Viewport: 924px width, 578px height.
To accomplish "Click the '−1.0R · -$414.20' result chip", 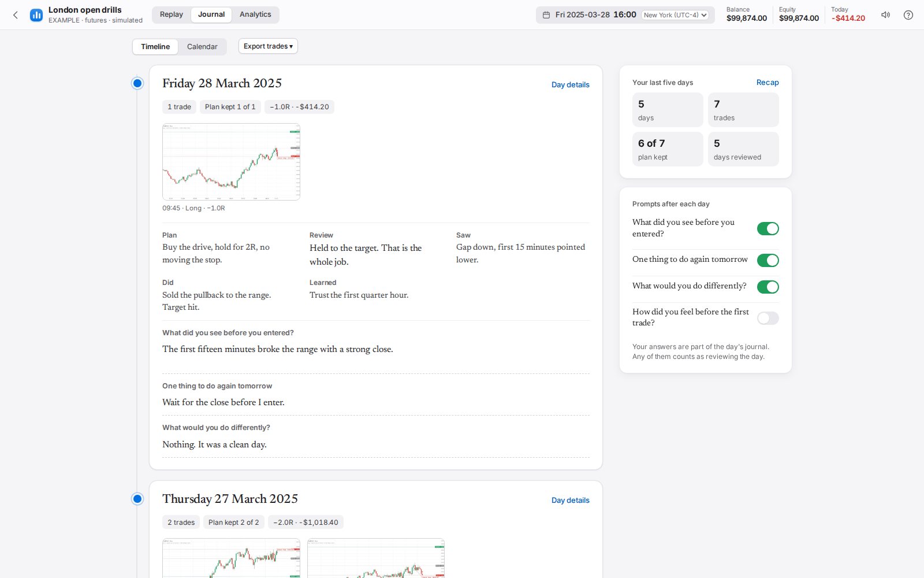I will [299, 107].
